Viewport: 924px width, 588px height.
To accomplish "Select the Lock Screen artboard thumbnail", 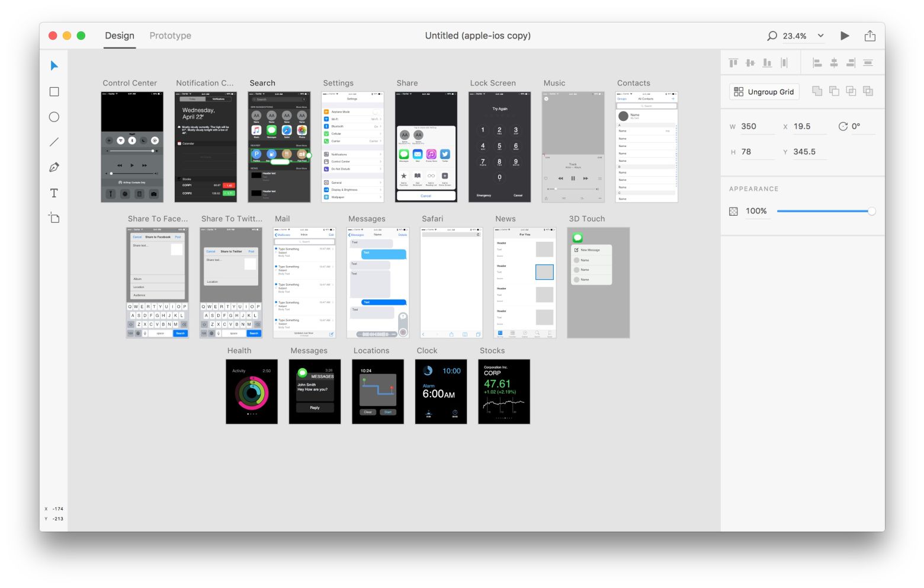I will coord(499,147).
